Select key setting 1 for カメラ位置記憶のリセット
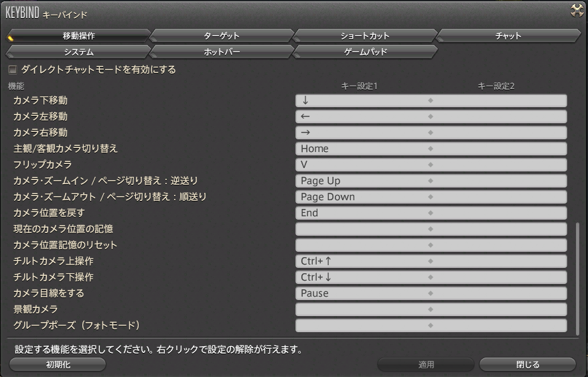Screen dimensions: 588x377 [x=363, y=245]
